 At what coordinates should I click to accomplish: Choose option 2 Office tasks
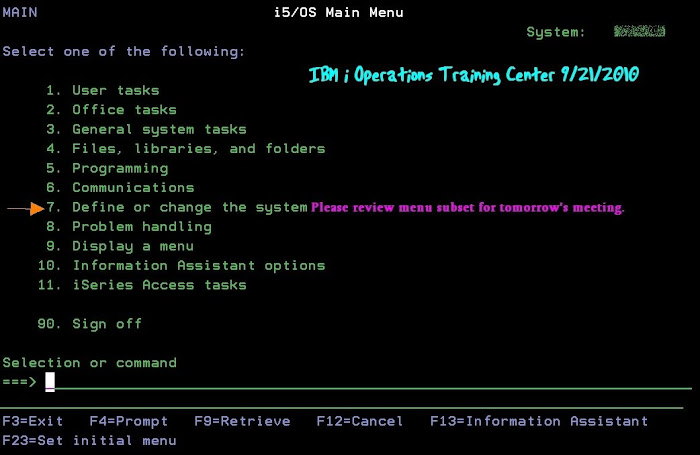click(111, 110)
